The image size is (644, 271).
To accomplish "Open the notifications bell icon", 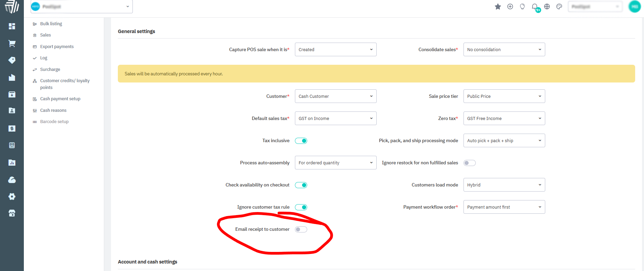I will [535, 6].
